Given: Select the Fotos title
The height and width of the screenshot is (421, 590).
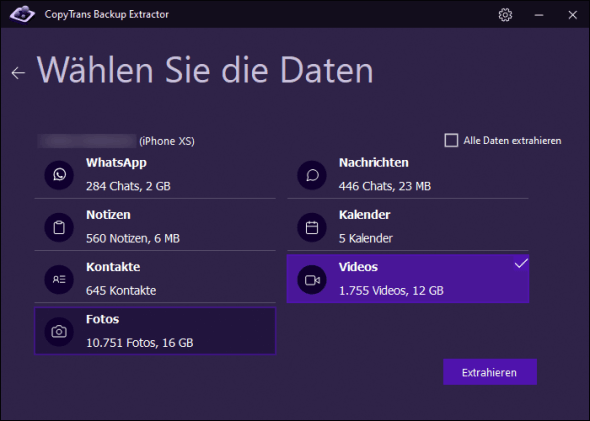Looking at the screenshot, I should pos(102,319).
